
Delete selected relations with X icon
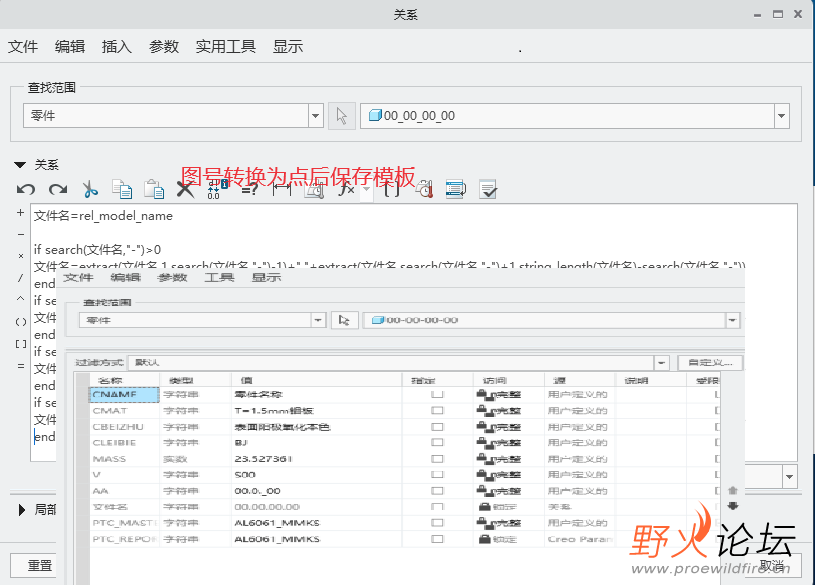pyautogui.click(x=185, y=189)
